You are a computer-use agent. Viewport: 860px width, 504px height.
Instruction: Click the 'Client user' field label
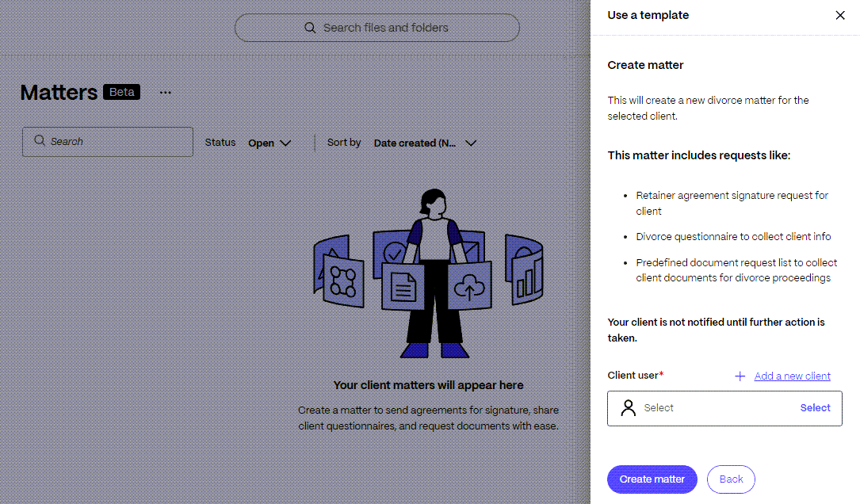coord(635,376)
